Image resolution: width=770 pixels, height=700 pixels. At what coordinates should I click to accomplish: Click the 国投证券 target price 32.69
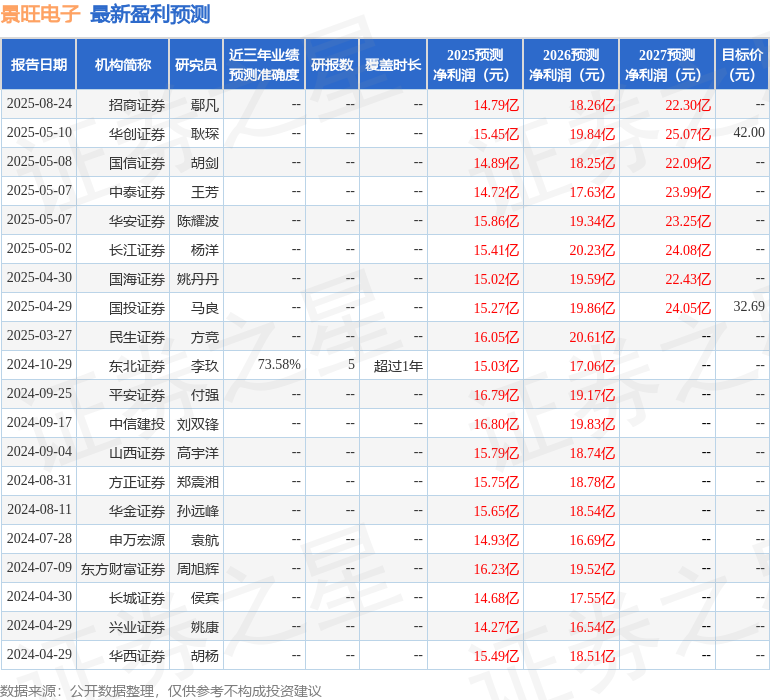click(x=748, y=307)
